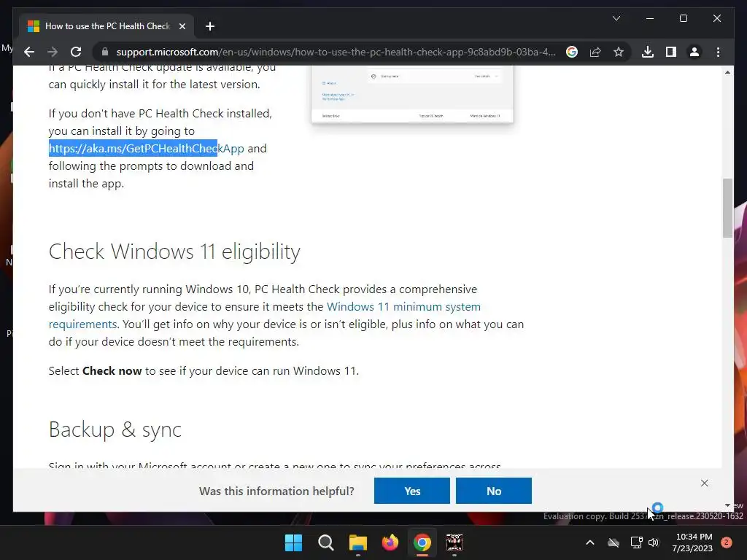Open the last pinned taskbar app
The image size is (747, 560).
(454, 542)
